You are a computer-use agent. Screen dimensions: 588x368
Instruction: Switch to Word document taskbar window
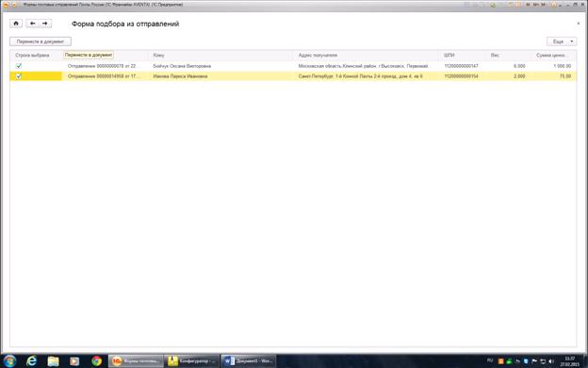pos(248,360)
